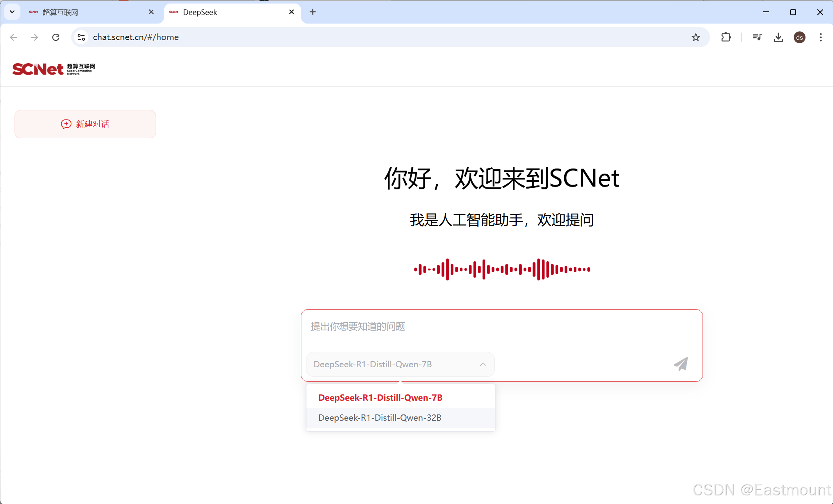Bookmark this page with star icon

click(x=696, y=37)
